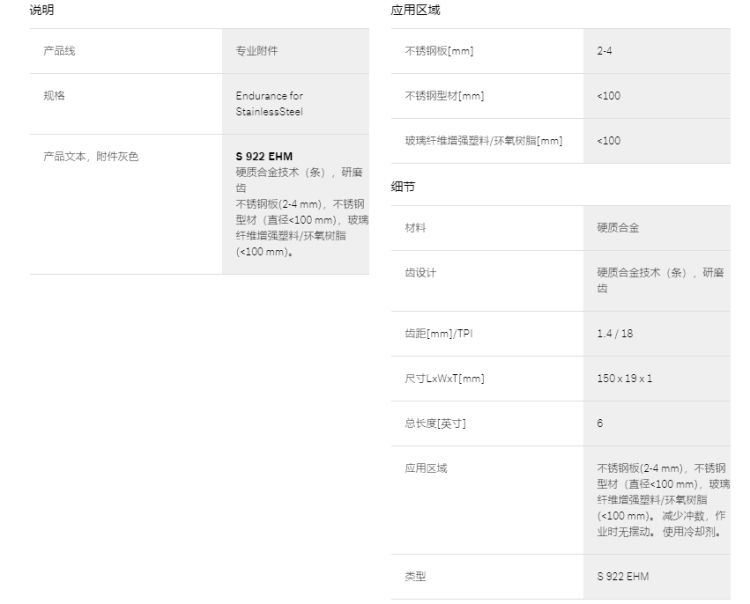The height and width of the screenshot is (604, 750).
Task: Click the 细节 section heading
Action: (x=401, y=186)
